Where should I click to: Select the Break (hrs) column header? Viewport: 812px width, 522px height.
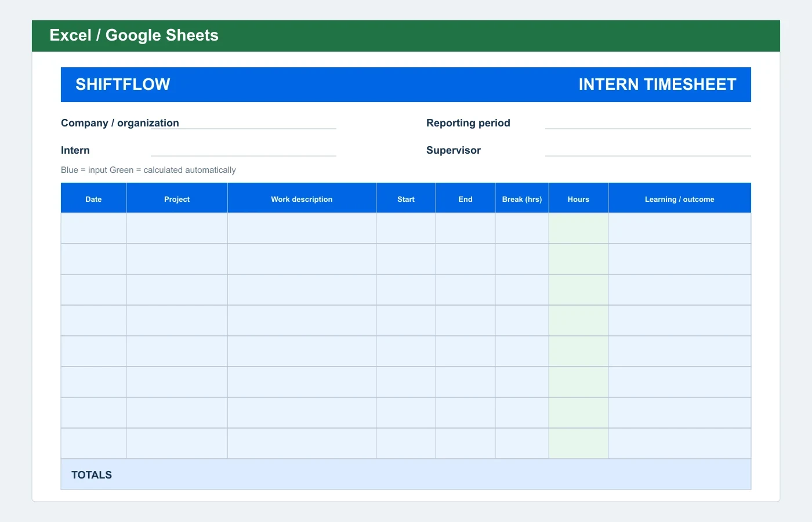(x=522, y=199)
